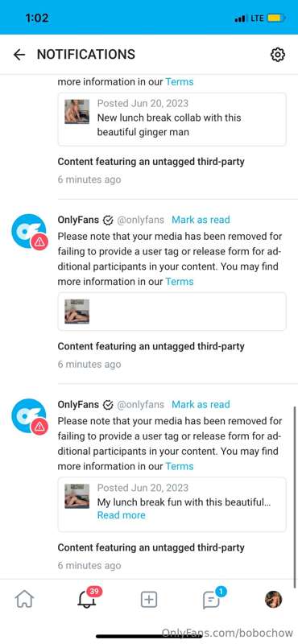
Task: Tap the @onlyfans handle in the middle notification
Action: tap(141, 220)
